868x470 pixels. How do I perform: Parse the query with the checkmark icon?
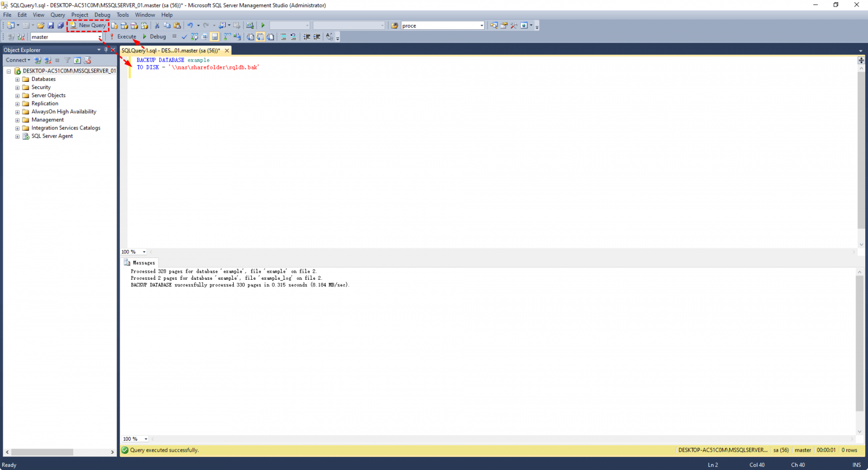click(x=184, y=37)
